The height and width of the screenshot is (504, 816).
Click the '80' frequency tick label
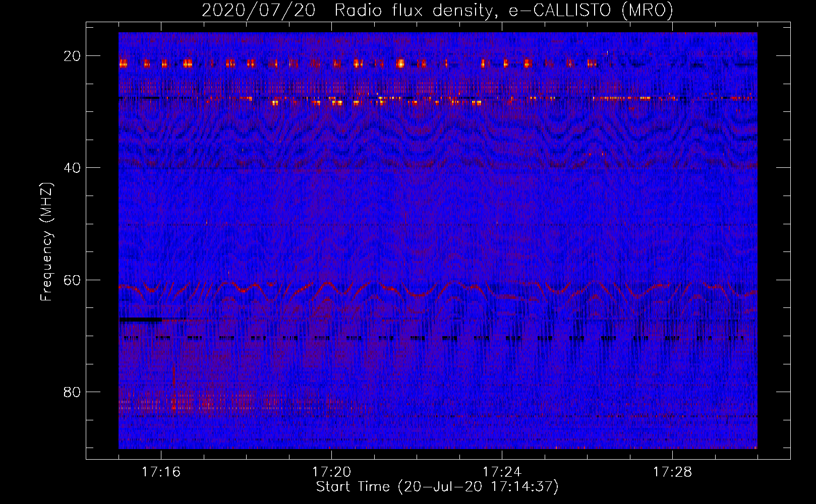(72, 392)
